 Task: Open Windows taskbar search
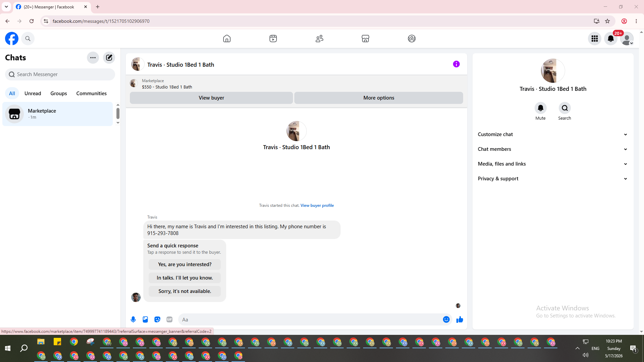click(x=24, y=349)
